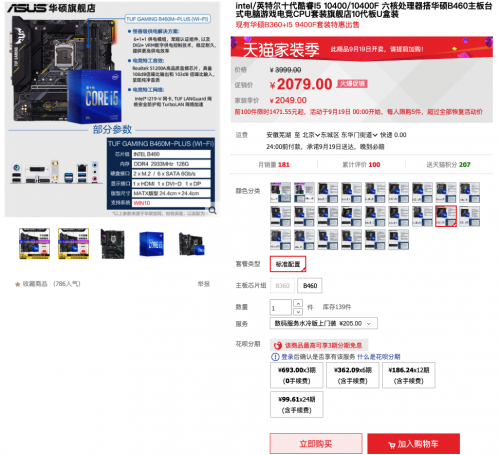
Task: Click the Core i5 box gallery thumbnail
Action: pyautogui.click(x=152, y=244)
